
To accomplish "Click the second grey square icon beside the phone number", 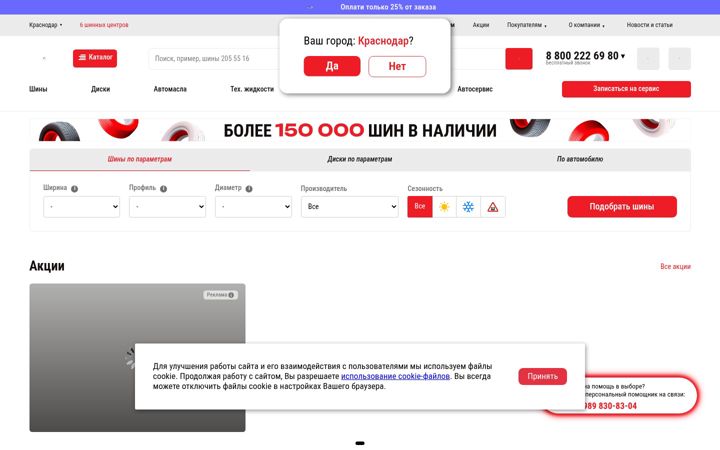I will click(x=679, y=59).
